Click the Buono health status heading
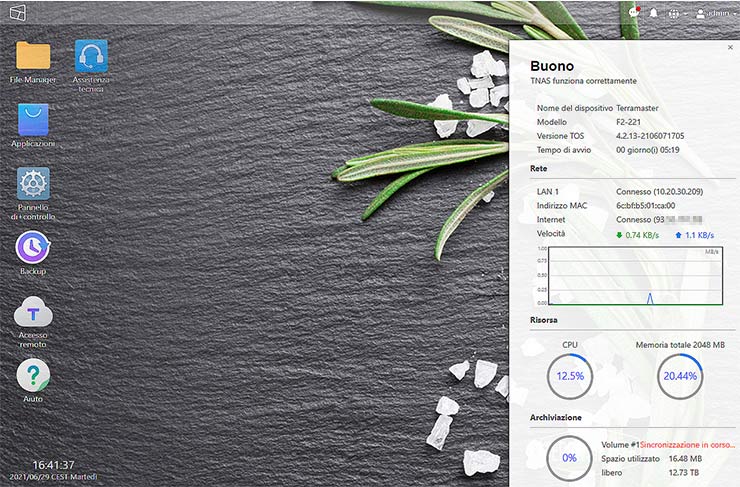 click(x=551, y=65)
